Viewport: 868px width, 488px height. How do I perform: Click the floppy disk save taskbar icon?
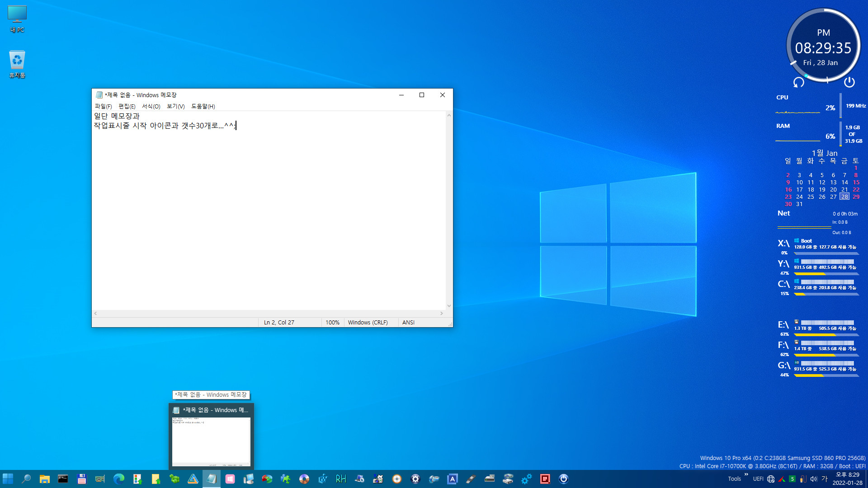(81, 479)
